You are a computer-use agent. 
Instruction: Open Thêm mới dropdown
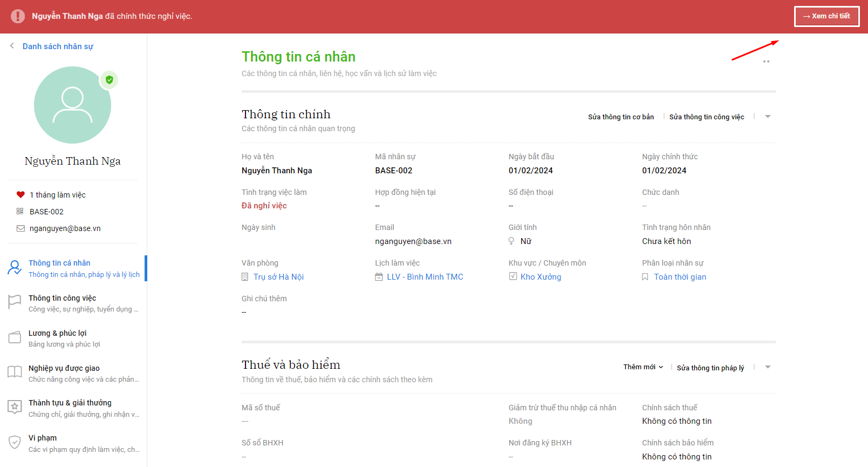click(643, 367)
